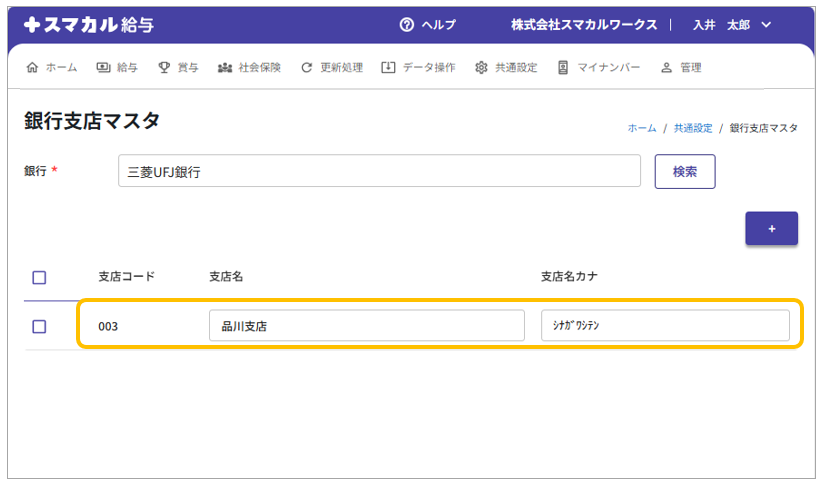Toggle the select-all checkbox in table header
Viewport: 823px width, 486px height.
pyautogui.click(x=40, y=277)
